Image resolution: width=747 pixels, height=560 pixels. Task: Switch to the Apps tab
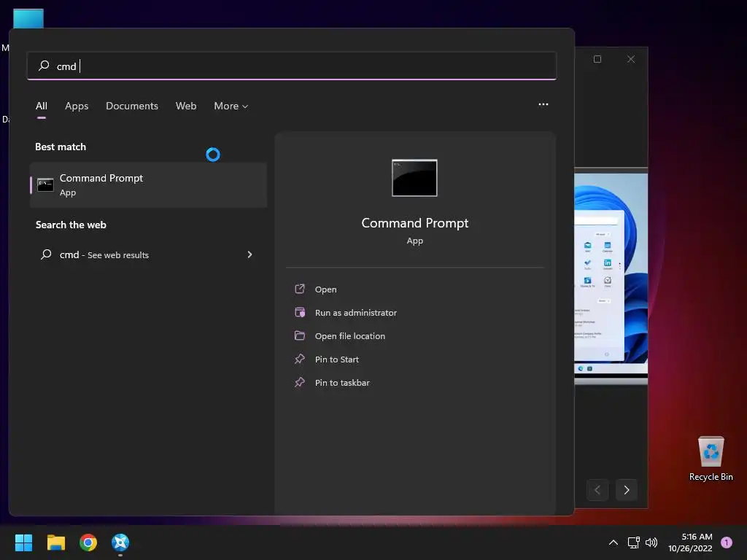[x=77, y=106]
